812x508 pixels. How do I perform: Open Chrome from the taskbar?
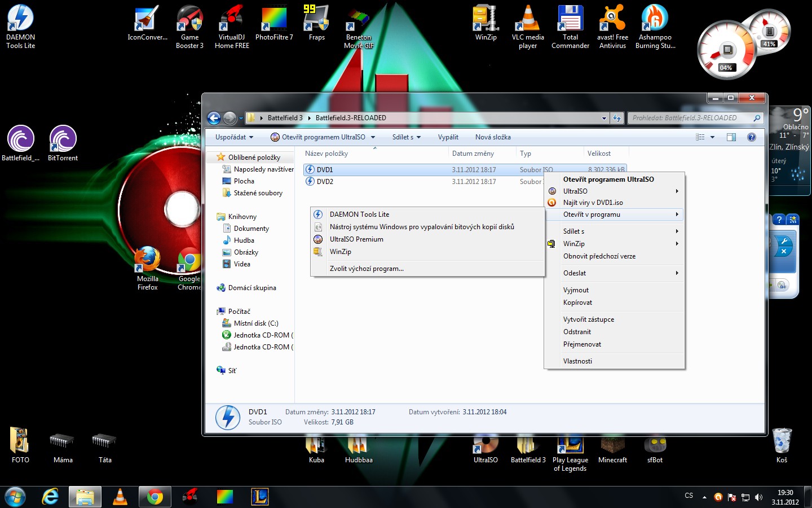(155, 497)
